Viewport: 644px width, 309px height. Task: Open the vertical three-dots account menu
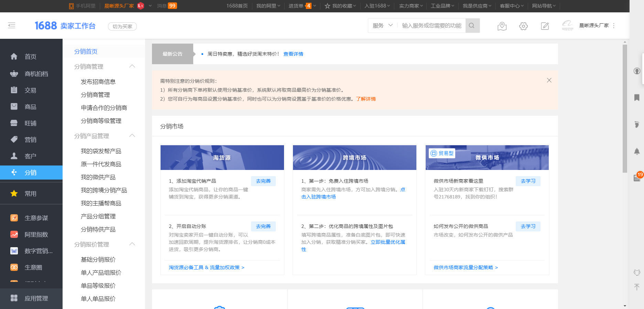coord(614,26)
